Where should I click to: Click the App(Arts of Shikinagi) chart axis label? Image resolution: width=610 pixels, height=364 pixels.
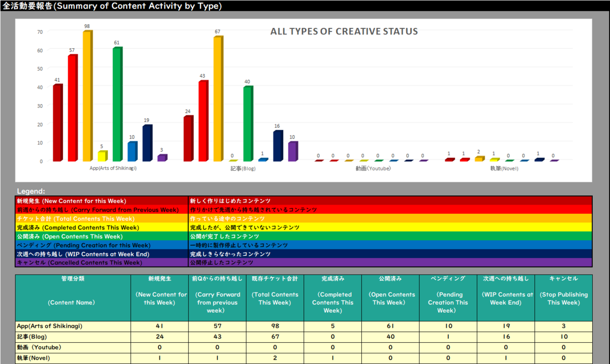pyautogui.click(x=113, y=168)
